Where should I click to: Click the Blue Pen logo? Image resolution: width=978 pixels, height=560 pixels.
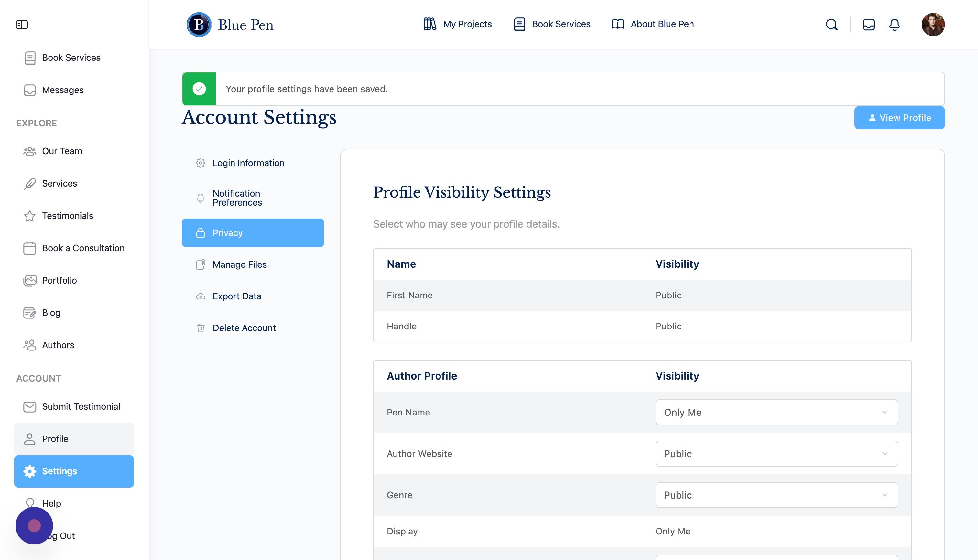point(230,25)
